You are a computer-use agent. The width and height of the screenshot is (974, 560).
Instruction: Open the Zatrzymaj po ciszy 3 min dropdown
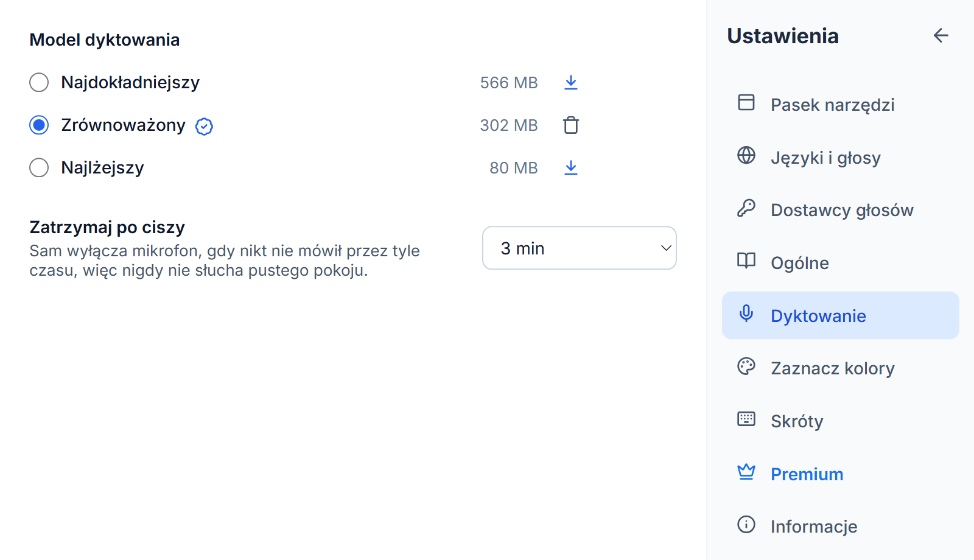click(x=580, y=248)
